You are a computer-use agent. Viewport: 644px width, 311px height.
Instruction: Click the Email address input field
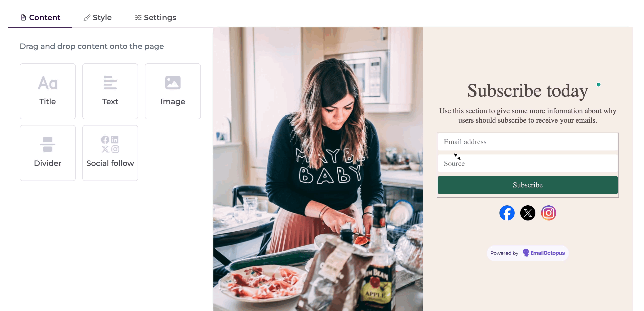coord(528,142)
